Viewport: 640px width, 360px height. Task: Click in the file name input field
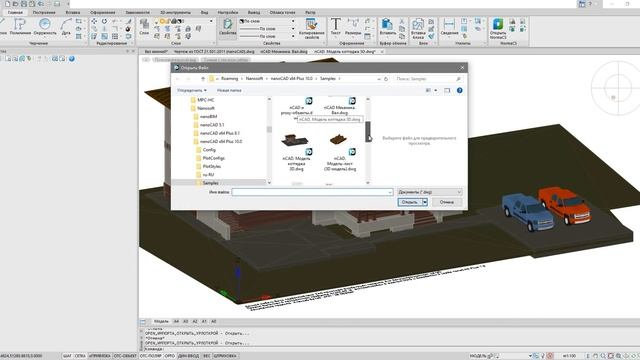(312, 192)
